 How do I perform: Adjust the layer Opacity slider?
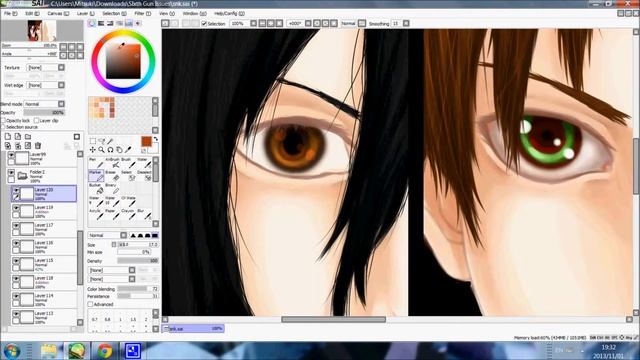coord(44,113)
